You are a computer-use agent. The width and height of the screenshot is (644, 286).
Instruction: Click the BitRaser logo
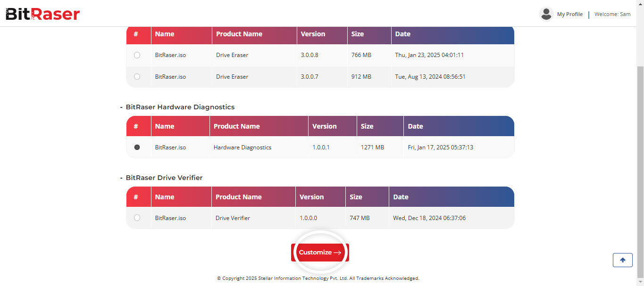pyautogui.click(x=42, y=14)
